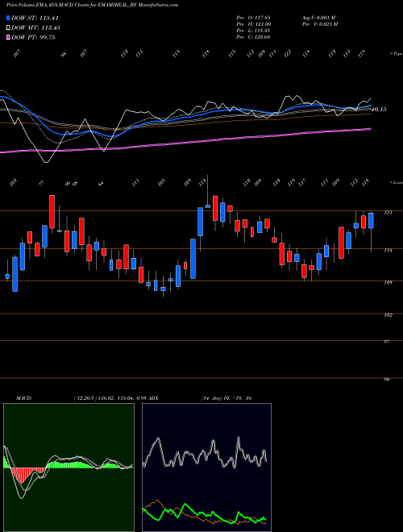Click the 'Pre C: 120.60' close value
Image resolution: width=403 pixels, height=532 pixels.
click(253, 37)
